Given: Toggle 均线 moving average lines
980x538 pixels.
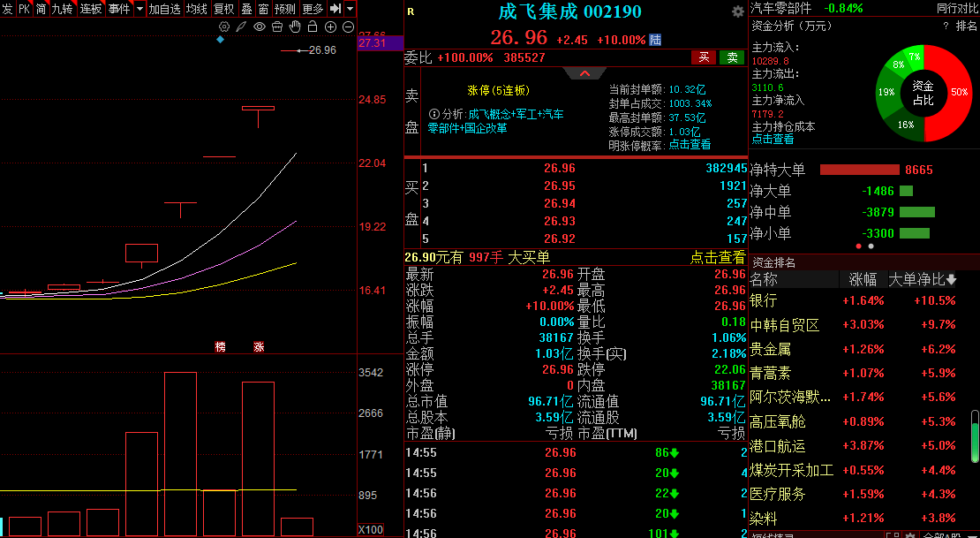Looking at the screenshot, I should (x=196, y=9).
